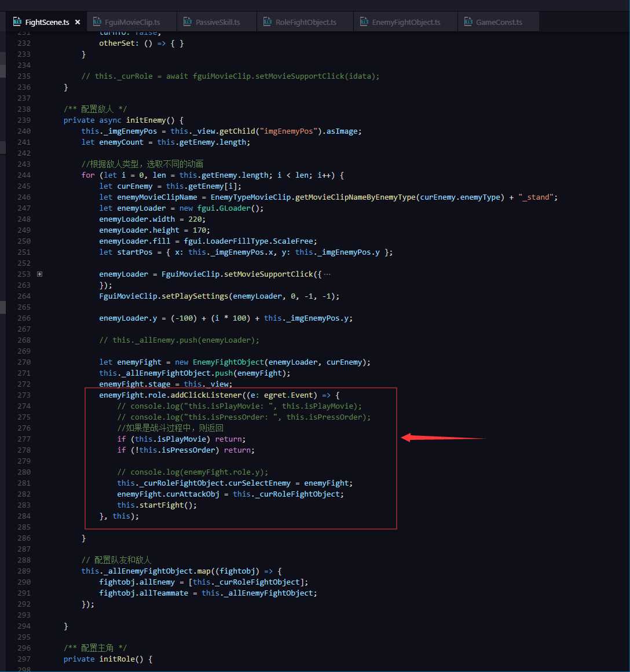
Task: Click the this.startFight() call
Action: point(157,505)
